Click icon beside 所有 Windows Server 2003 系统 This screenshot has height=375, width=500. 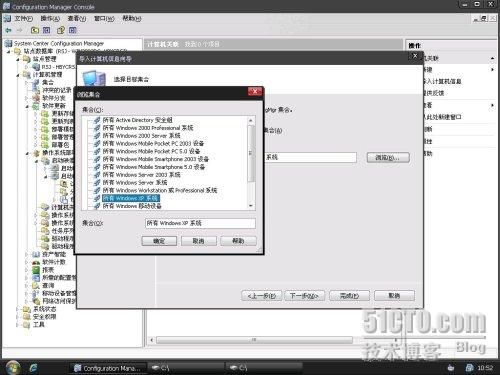click(x=97, y=175)
